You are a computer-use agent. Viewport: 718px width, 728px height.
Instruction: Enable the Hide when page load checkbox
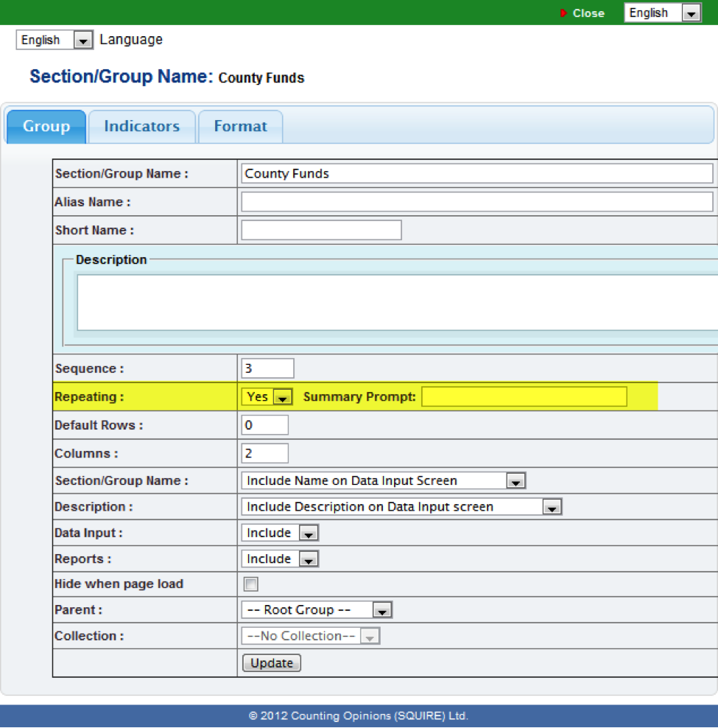(x=251, y=584)
